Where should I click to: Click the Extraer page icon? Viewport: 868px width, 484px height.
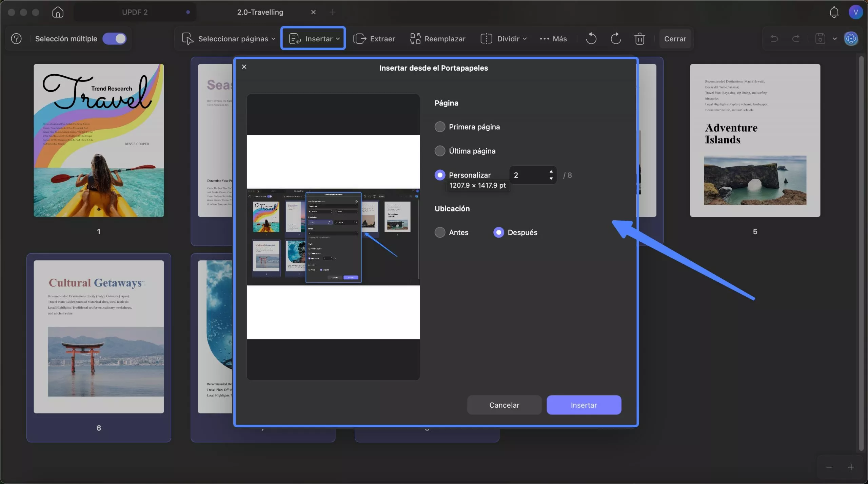359,39
